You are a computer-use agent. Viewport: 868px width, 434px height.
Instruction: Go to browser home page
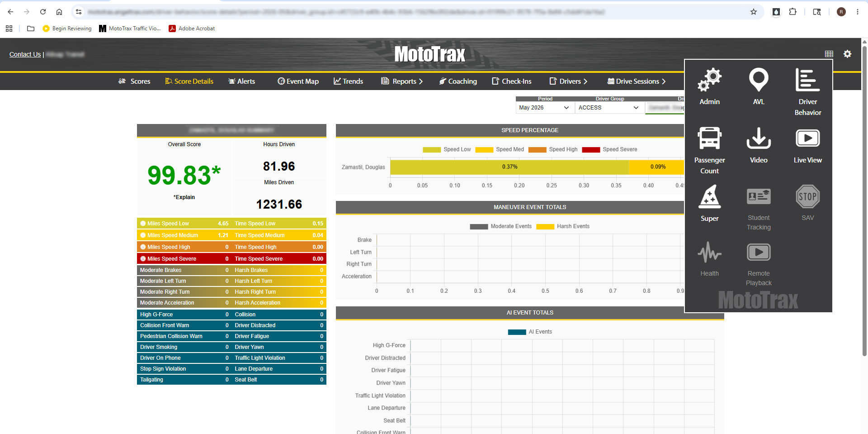coord(59,12)
